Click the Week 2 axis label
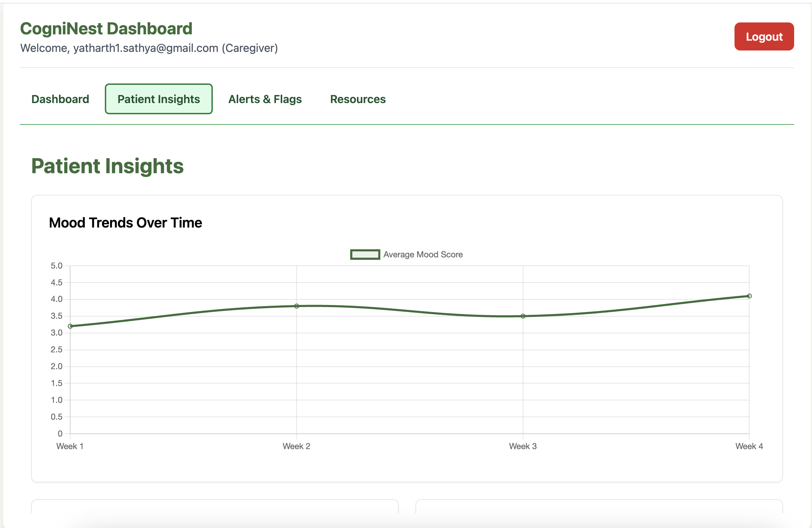Viewport: 812px width, 528px height. [x=296, y=446]
